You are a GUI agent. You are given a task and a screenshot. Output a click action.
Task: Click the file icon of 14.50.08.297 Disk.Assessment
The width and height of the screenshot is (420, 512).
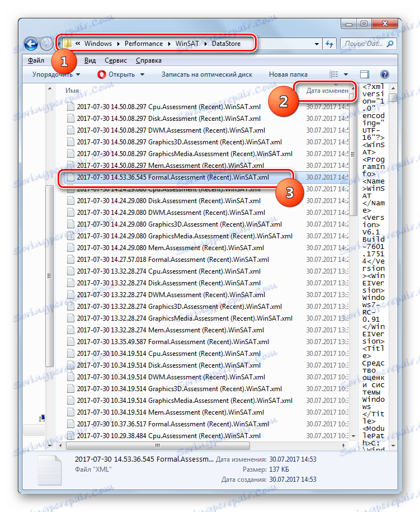[x=70, y=119]
